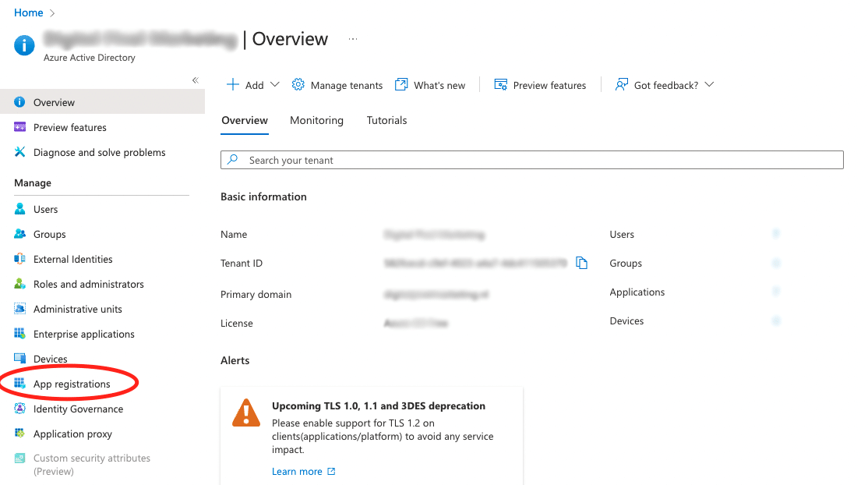Click the Upcoming TLS deprecation alert title
This screenshot has width=868, height=485.
379,405
